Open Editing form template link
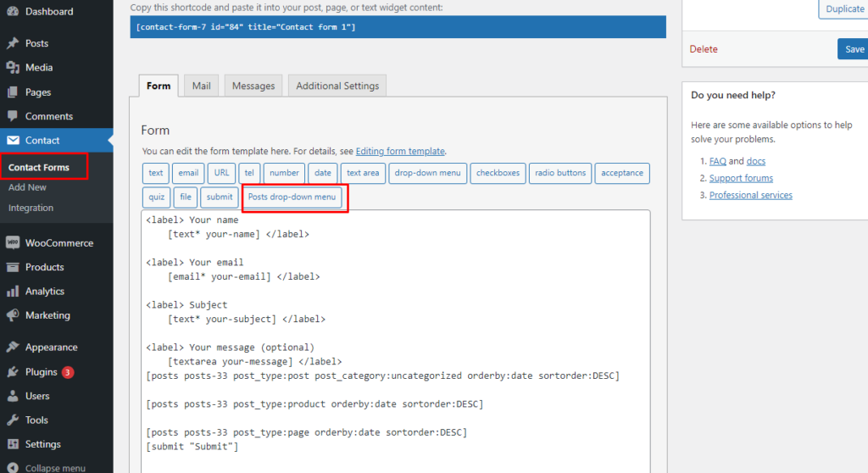 click(x=400, y=151)
